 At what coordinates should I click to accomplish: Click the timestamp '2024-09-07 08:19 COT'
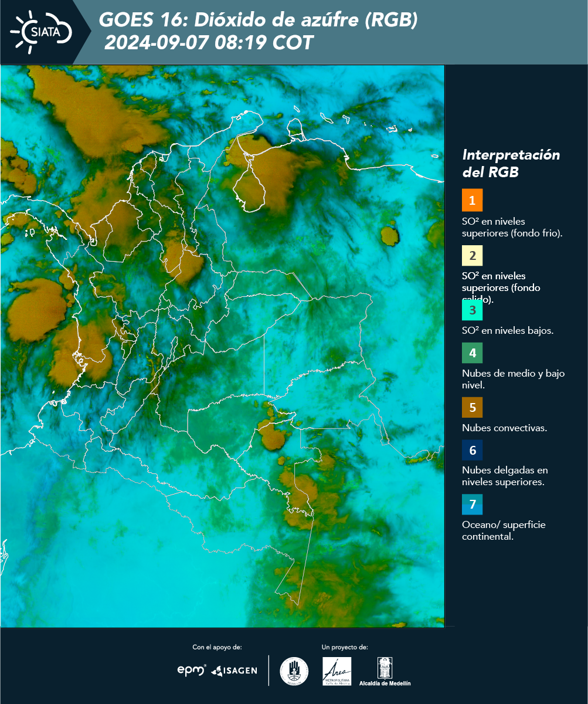pyautogui.click(x=209, y=43)
